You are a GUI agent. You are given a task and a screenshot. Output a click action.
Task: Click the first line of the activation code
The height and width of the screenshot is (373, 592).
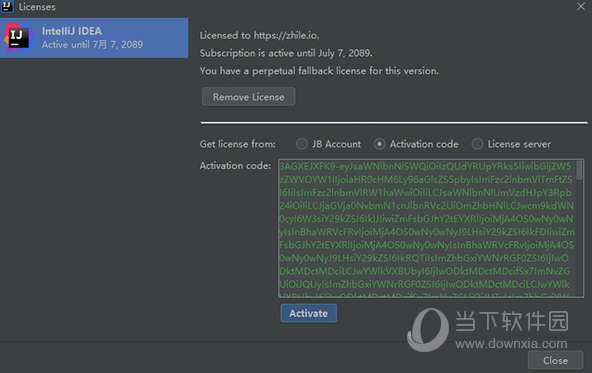pos(425,166)
